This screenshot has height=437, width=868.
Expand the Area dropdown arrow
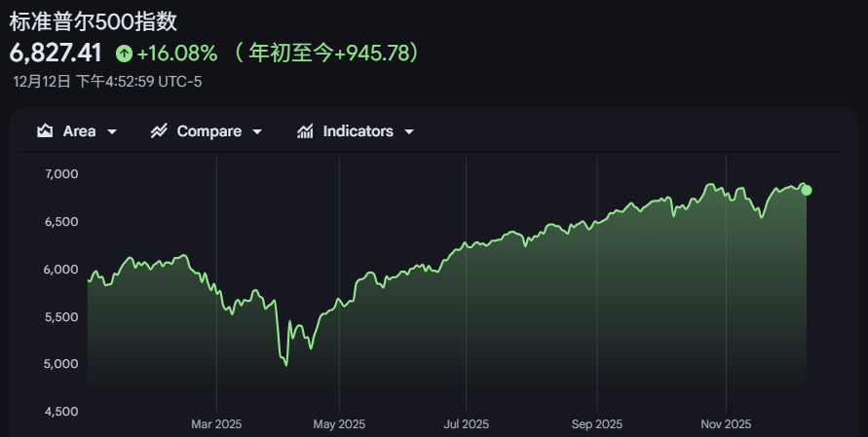[x=112, y=131]
